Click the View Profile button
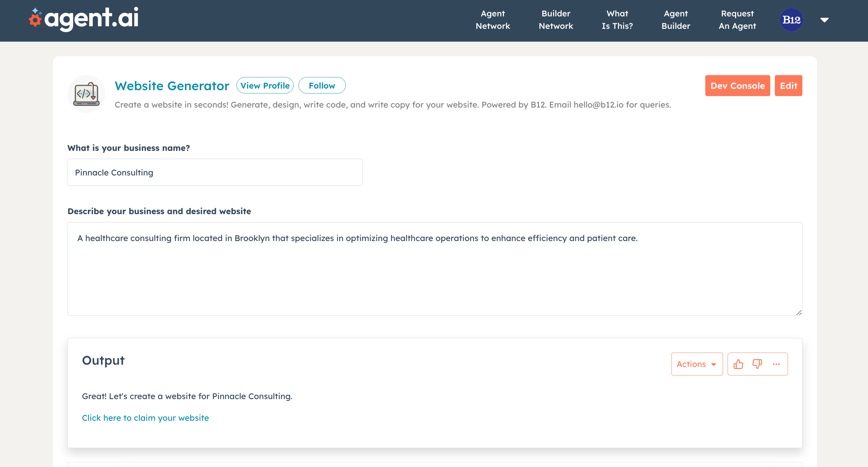Screen dimensions: 868x467 265,86
